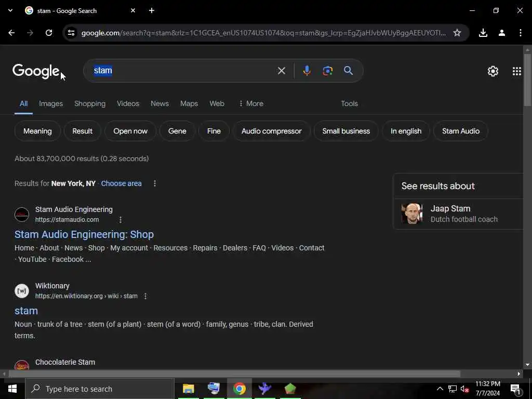
Task: Open the Wiktionary stam result
Action: [26, 311]
